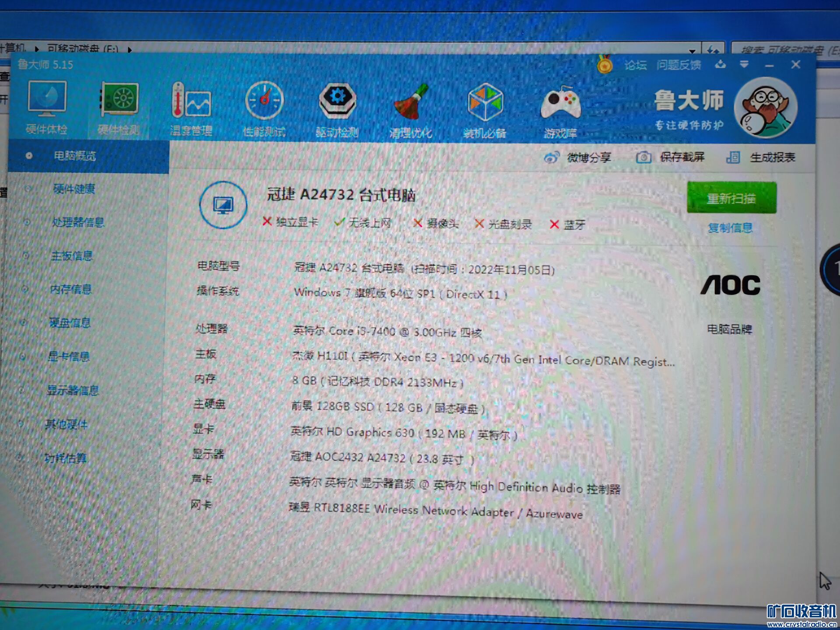Viewport: 840px width, 630px height.
Task: Open 驱动检测 driver detection
Action: tap(337, 111)
